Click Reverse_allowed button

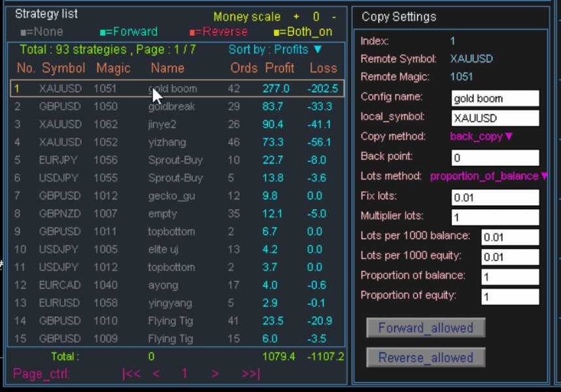pos(426,357)
